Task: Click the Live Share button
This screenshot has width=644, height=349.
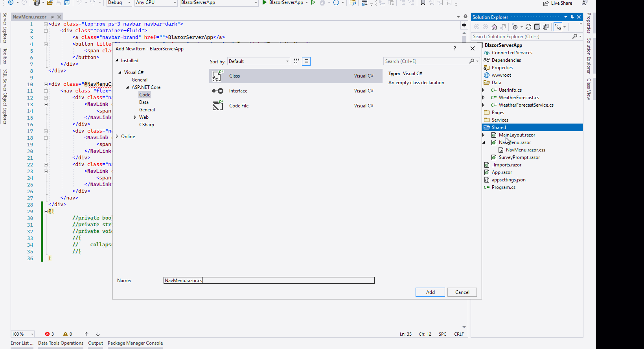Action: tap(558, 3)
